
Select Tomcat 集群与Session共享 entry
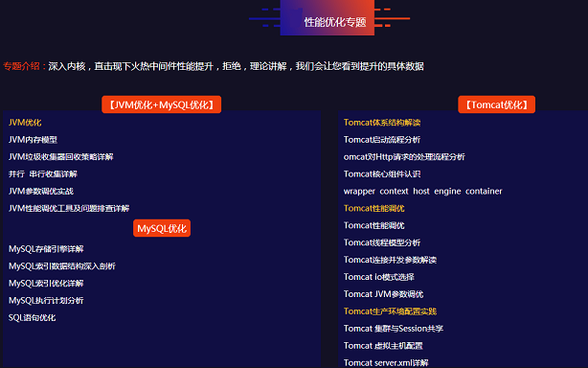394,329
